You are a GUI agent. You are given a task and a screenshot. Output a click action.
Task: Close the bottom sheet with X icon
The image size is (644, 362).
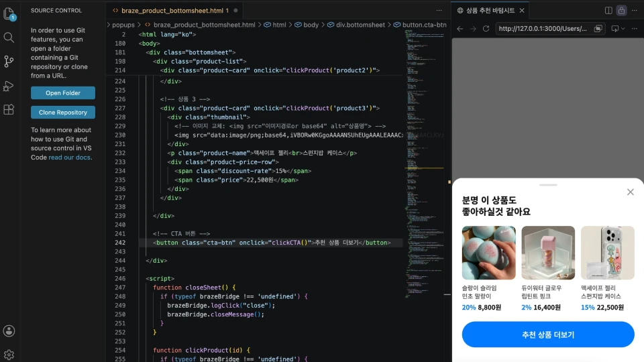[631, 192]
